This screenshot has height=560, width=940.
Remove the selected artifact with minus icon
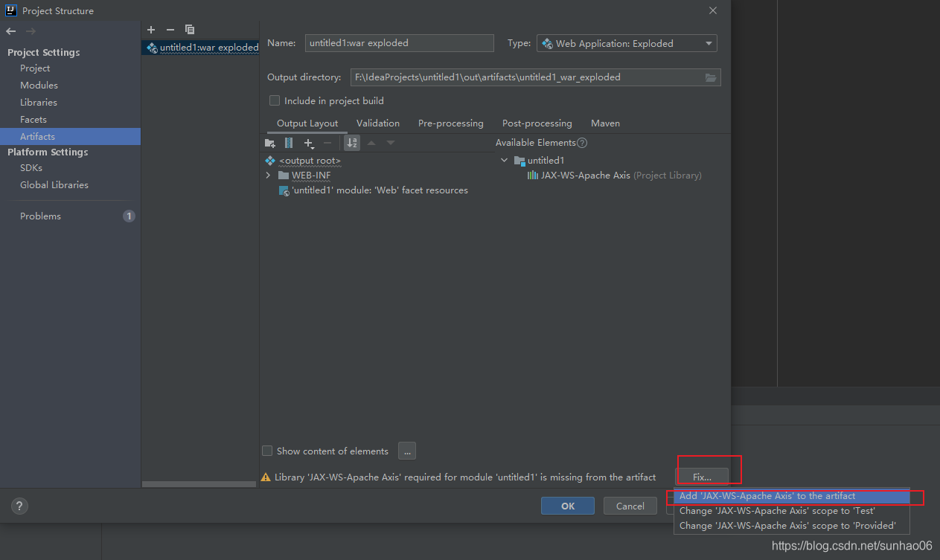[x=170, y=30]
